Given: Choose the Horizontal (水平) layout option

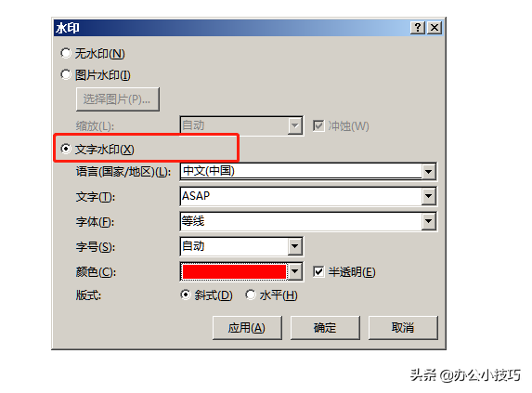Looking at the screenshot, I should click(x=251, y=295).
